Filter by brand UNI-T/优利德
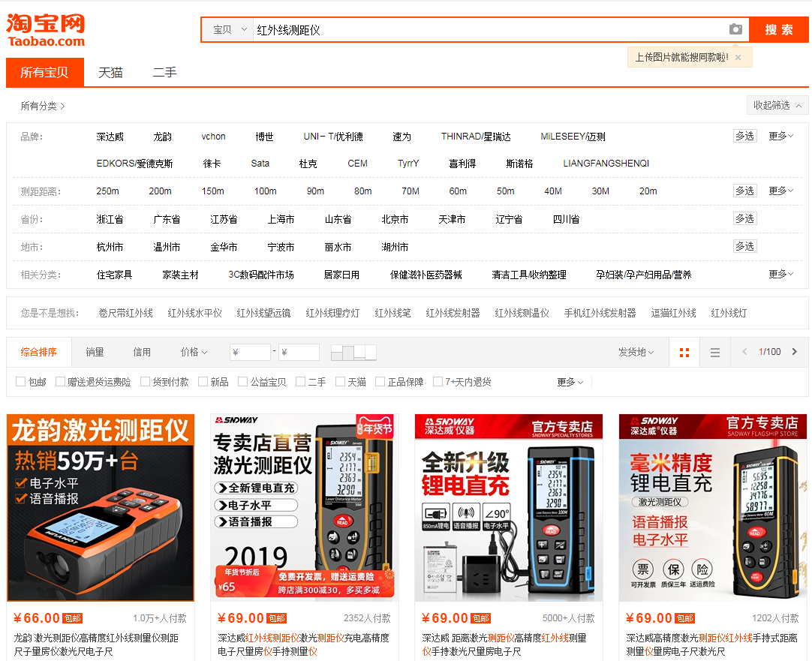 333,137
